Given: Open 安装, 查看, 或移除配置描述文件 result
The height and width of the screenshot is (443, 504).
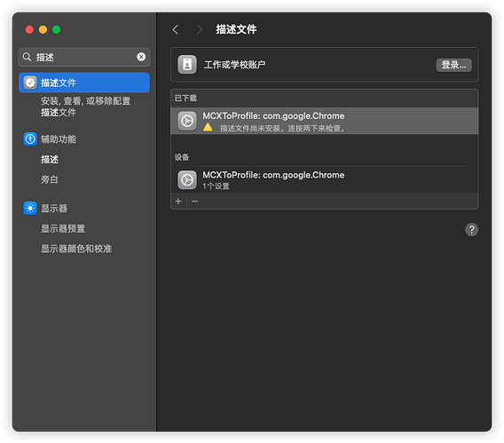Looking at the screenshot, I should [x=85, y=107].
